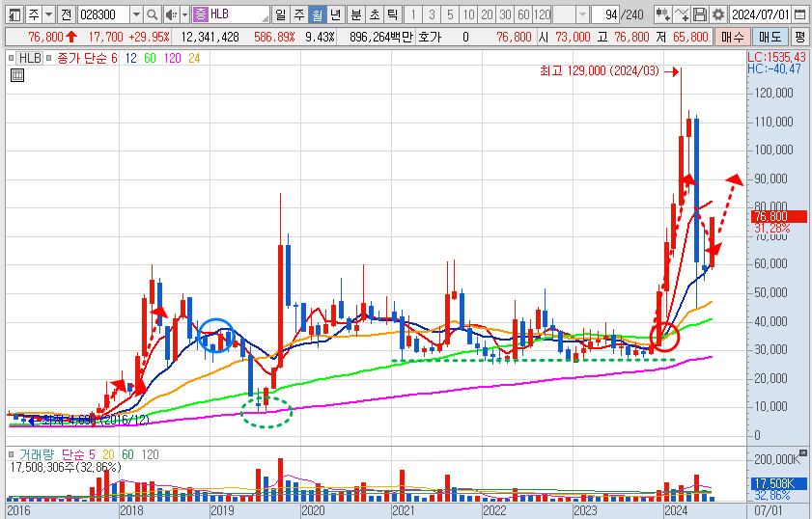The height and width of the screenshot is (519, 812).
Task: Click the 거래량 volume indicator label
Action: 37,454
